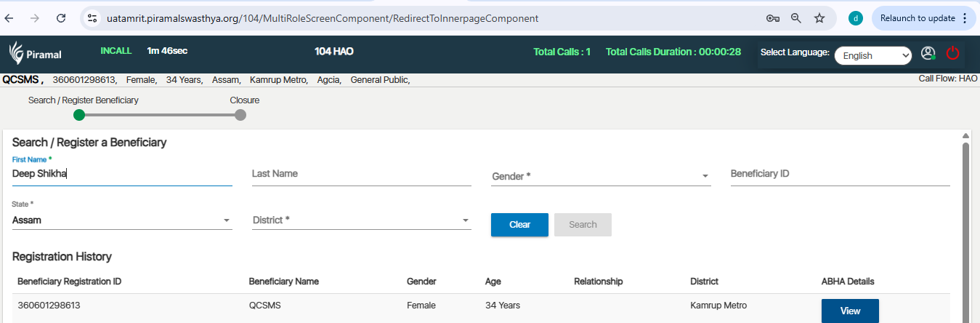
Task: Open Select Language dropdown
Action: point(872,55)
